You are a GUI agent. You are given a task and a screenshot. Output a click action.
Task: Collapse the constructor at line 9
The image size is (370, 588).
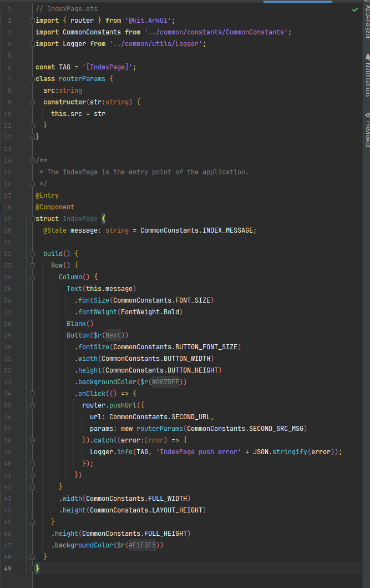coord(33,102)
